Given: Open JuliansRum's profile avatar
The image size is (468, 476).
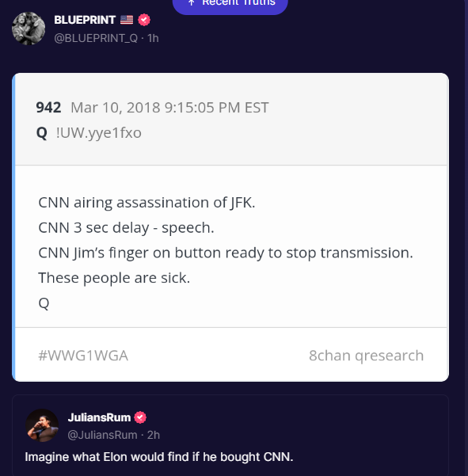Looking at the screenshot, I should (x=42, y=425).
